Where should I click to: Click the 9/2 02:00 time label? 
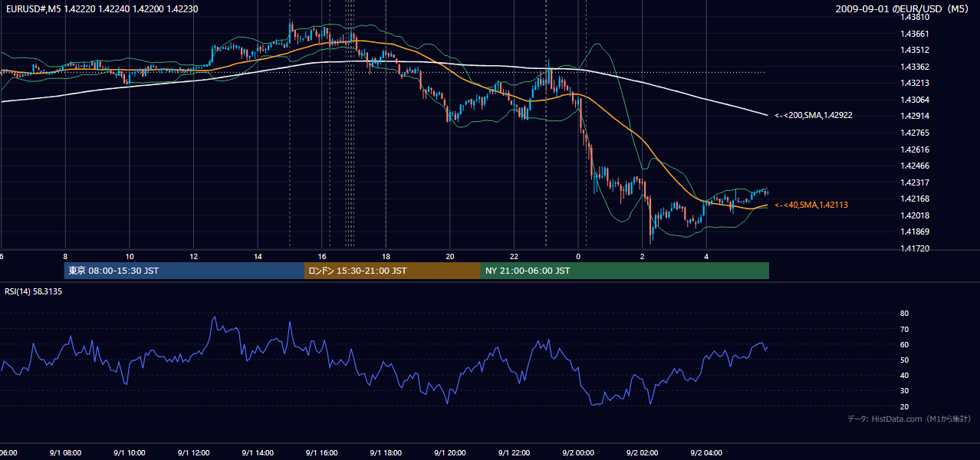tap(643, 453)
